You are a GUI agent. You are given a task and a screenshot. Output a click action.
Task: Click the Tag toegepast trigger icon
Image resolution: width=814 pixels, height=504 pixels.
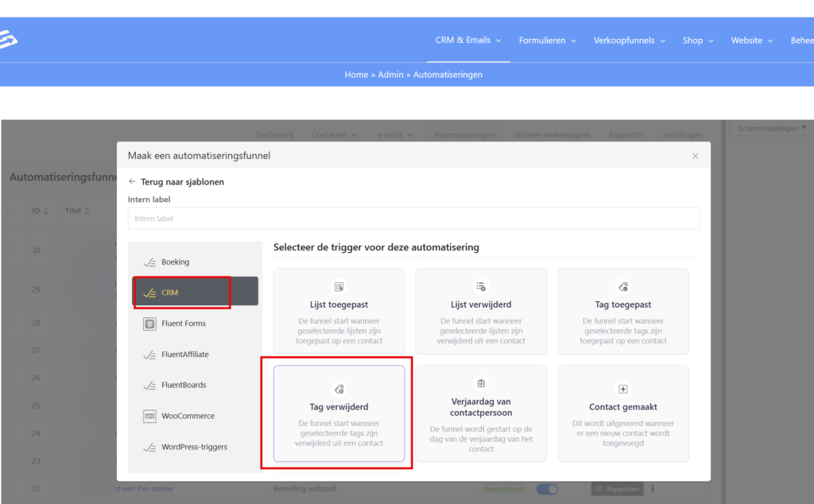[x=623, y=286]
